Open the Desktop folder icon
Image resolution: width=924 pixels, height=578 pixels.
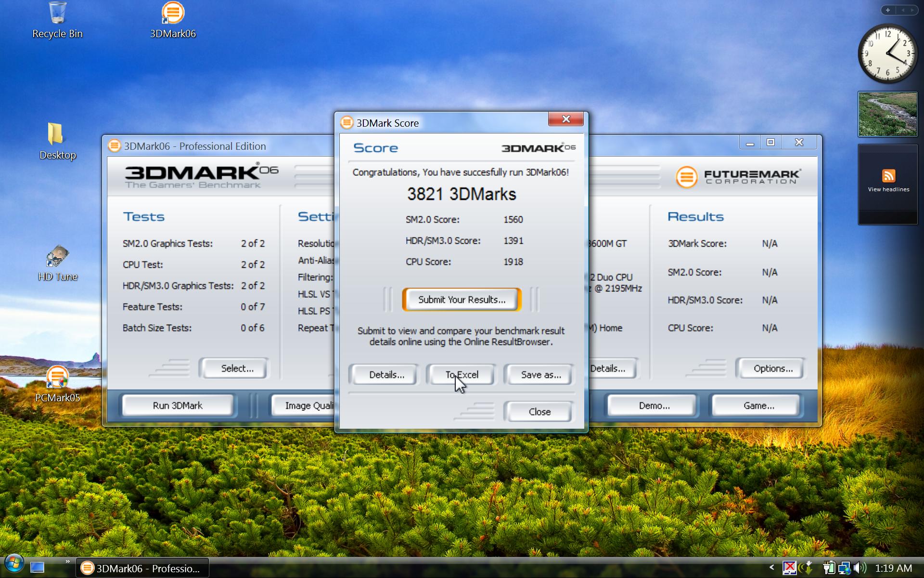[57, 141]
